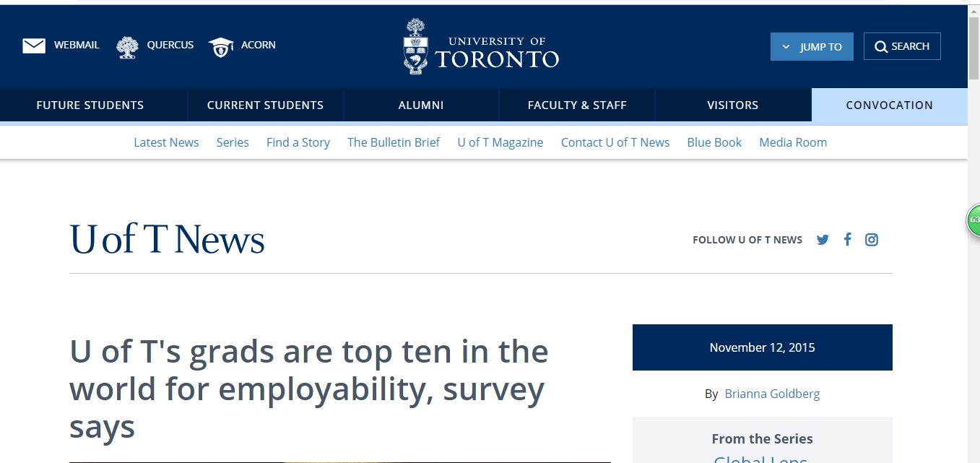Select the Convocation tab
This screenshot has height=463, width=980.
coord(889,105)
